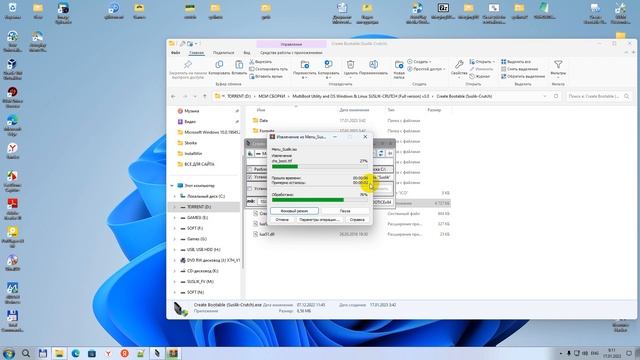
Task: Click Снять выделение in ribbon
Action: pos(519,69)
